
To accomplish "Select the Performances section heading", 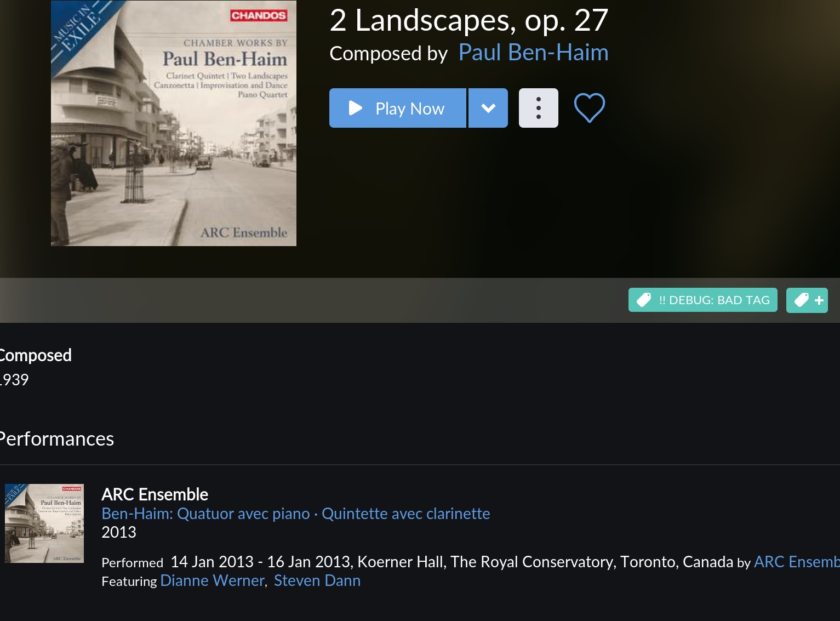I will 57,439.
